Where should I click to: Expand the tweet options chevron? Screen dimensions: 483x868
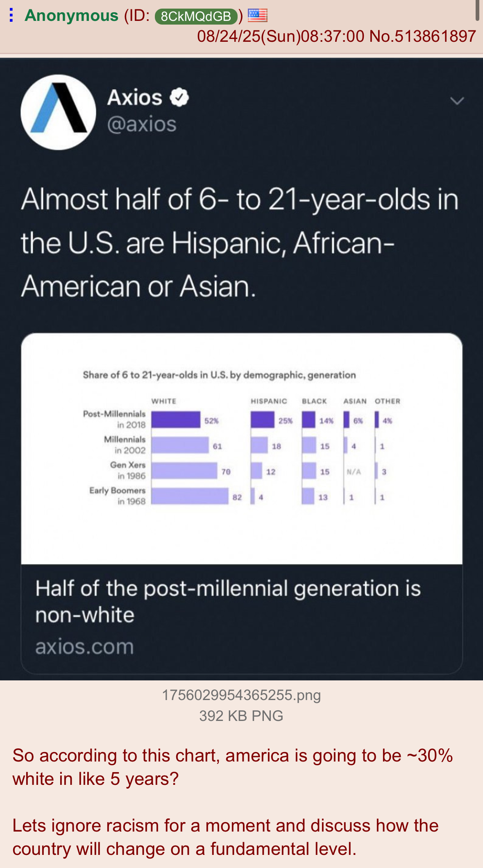point(457,101)
